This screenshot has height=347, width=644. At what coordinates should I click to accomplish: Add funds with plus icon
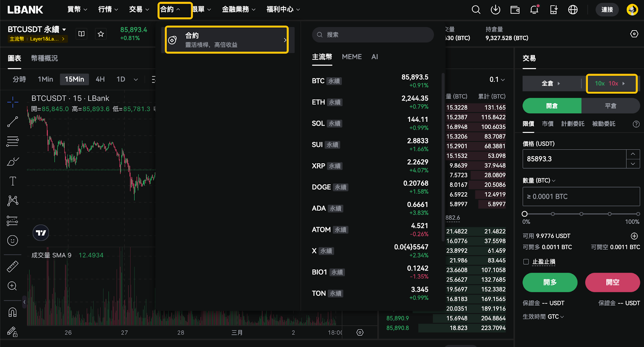634,236
